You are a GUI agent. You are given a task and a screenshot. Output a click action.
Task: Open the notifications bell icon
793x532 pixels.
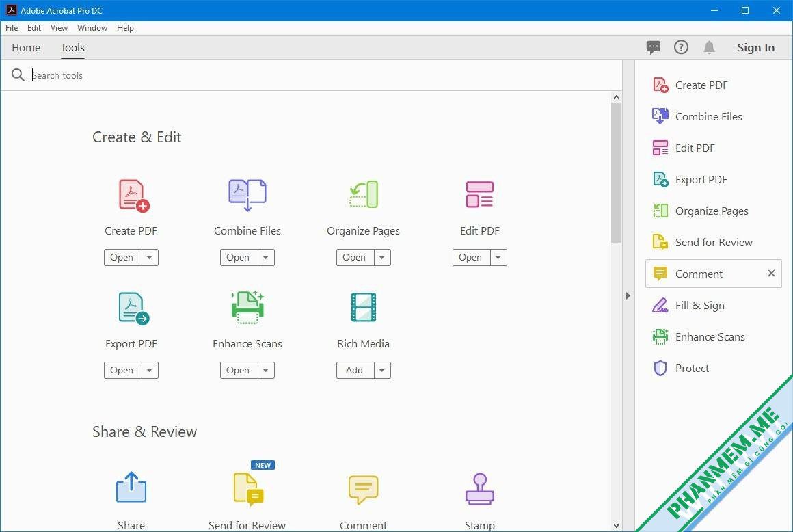[709, 48]
